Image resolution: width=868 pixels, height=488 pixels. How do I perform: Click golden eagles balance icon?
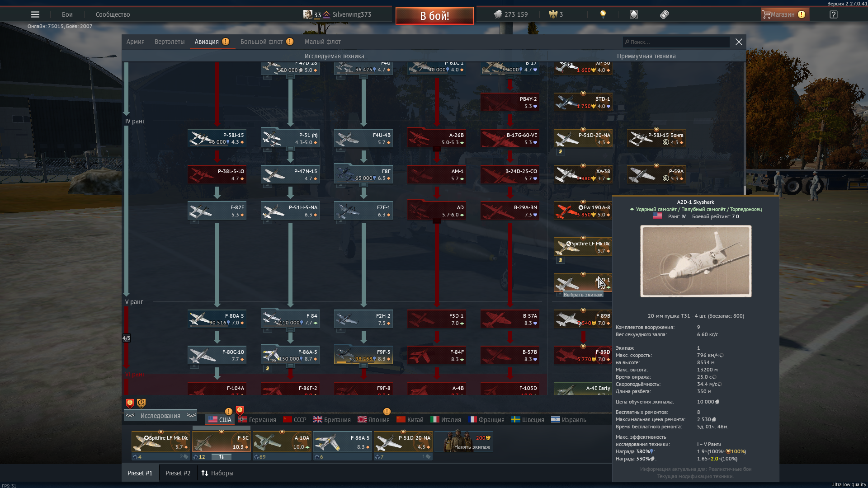click(x=553, y=14)
